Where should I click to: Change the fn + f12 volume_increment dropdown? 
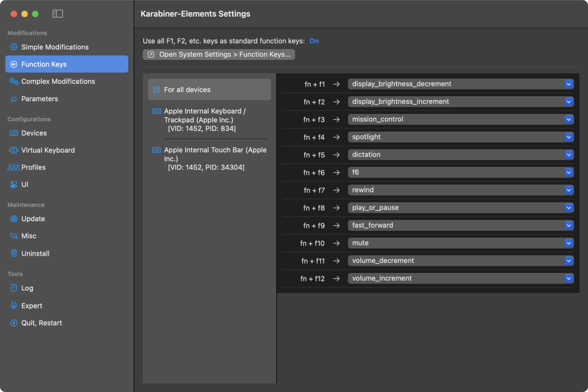point(461,278)
